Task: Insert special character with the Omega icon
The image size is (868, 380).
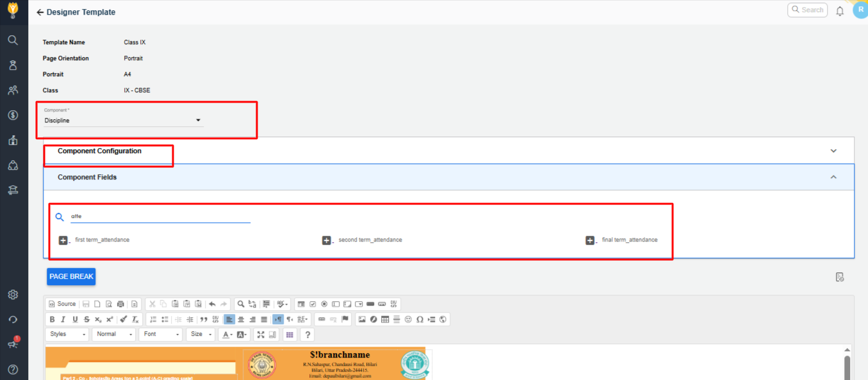Action: (420, 319)
